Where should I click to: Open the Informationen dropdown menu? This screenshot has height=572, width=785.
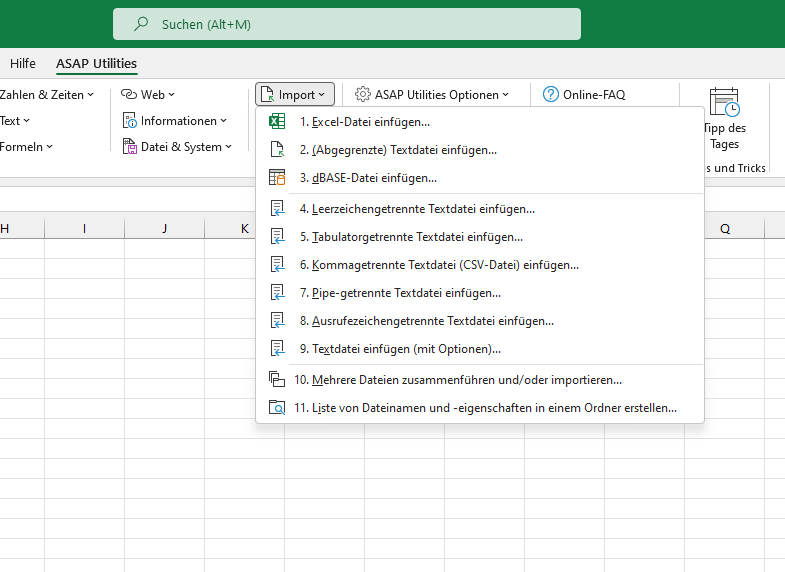(175, 121)
